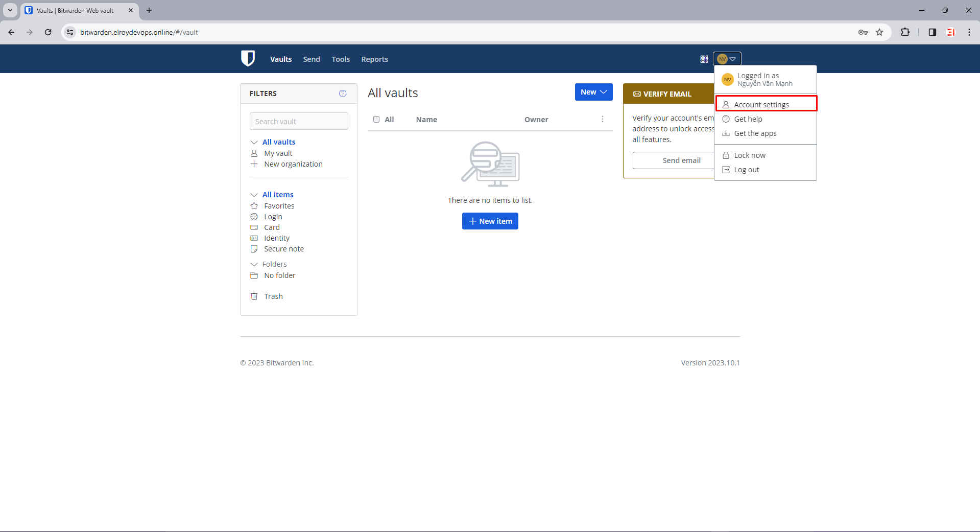Screen dimensions: 980x532
Task: Open the vault list options kebab menu
Action: [603, 119]
